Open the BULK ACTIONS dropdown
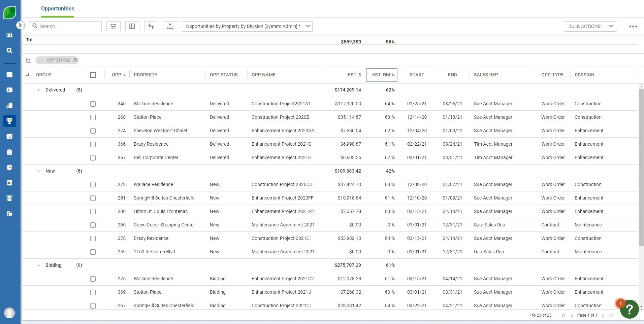 click(x=590, y=26)
